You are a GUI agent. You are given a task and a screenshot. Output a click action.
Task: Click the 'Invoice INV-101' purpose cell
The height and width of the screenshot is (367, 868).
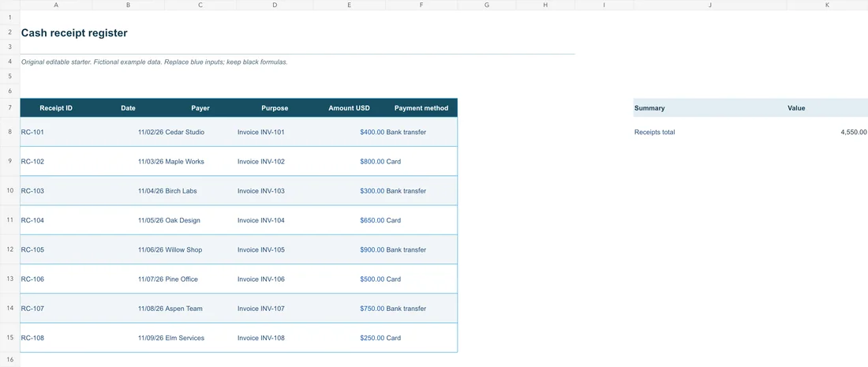pos(275,133)
